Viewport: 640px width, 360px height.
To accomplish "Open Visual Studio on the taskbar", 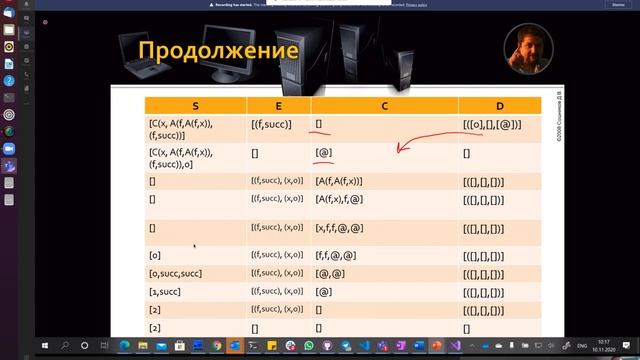I will (x=455, y=346).
